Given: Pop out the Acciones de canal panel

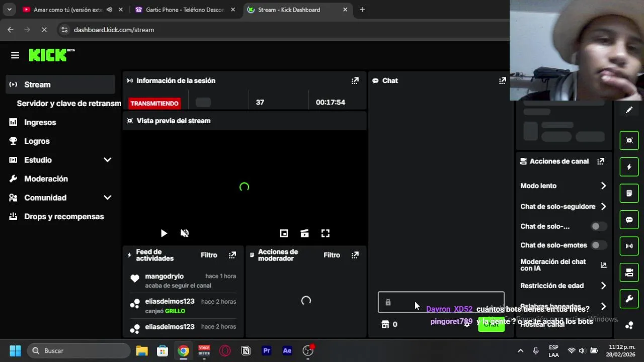Looking at the screenshot, I should [601, 161].
